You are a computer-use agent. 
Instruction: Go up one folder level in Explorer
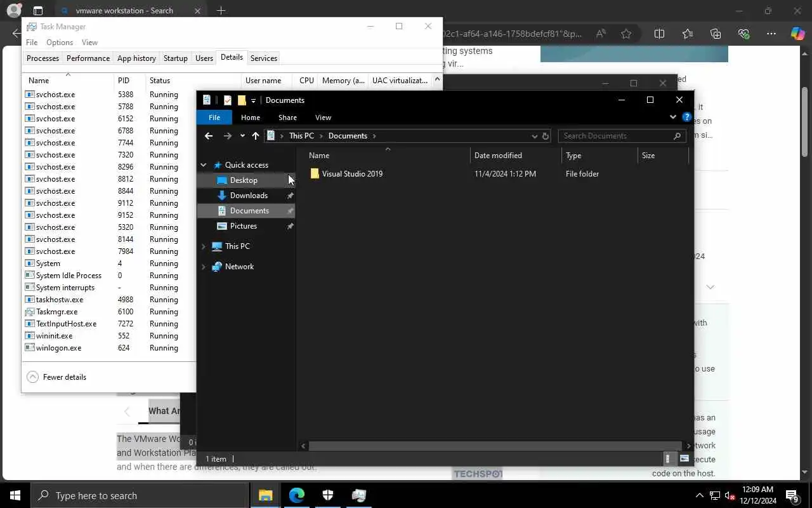256,136
